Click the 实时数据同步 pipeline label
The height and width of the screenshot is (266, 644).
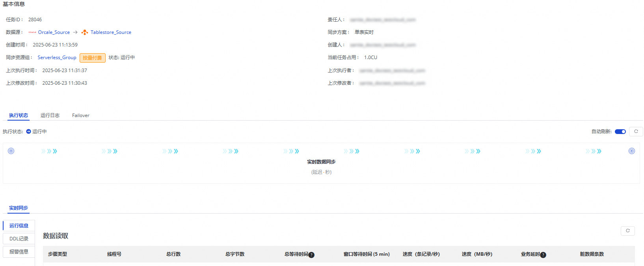point(321,162)
